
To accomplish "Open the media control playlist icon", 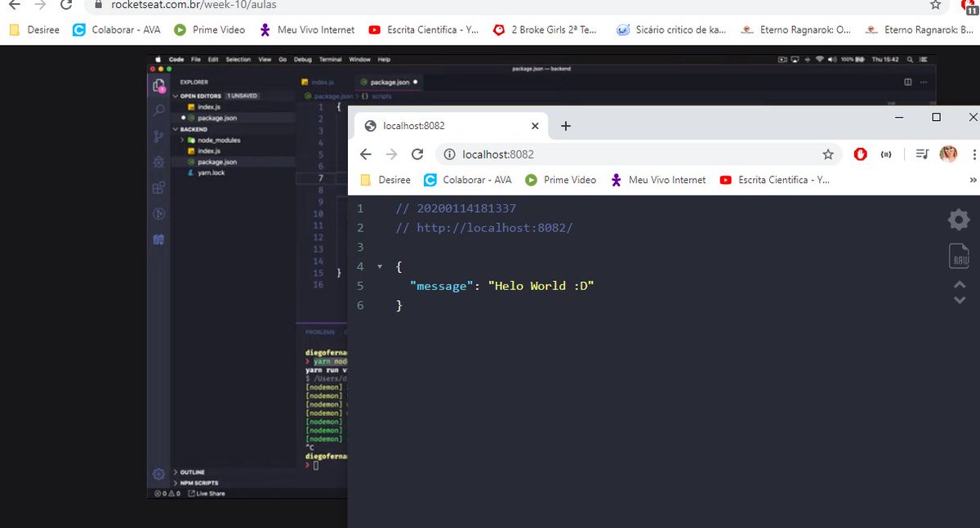I will click(x=922, y=154).
